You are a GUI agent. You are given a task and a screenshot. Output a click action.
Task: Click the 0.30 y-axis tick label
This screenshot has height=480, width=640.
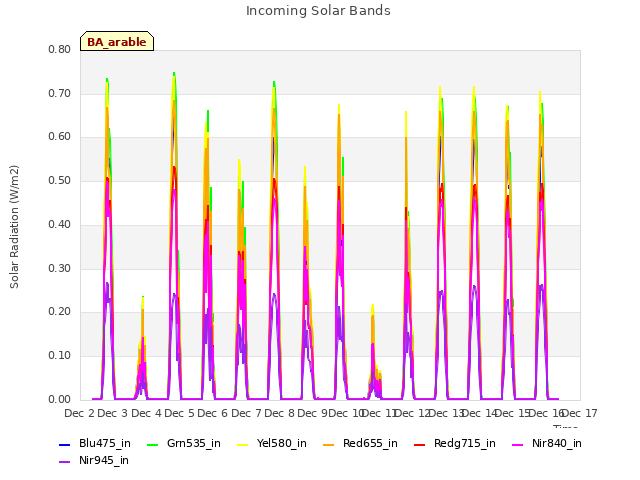(x=60, y=269)
